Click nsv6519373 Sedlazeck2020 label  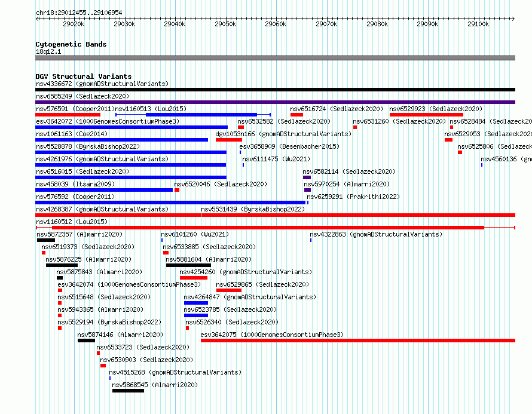(x=88, y=247)
